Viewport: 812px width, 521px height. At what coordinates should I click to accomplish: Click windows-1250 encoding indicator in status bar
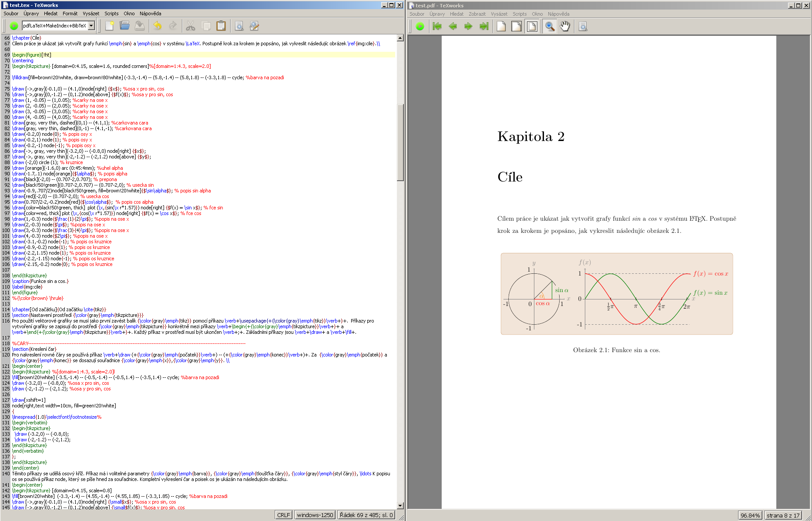coord(315,515)
